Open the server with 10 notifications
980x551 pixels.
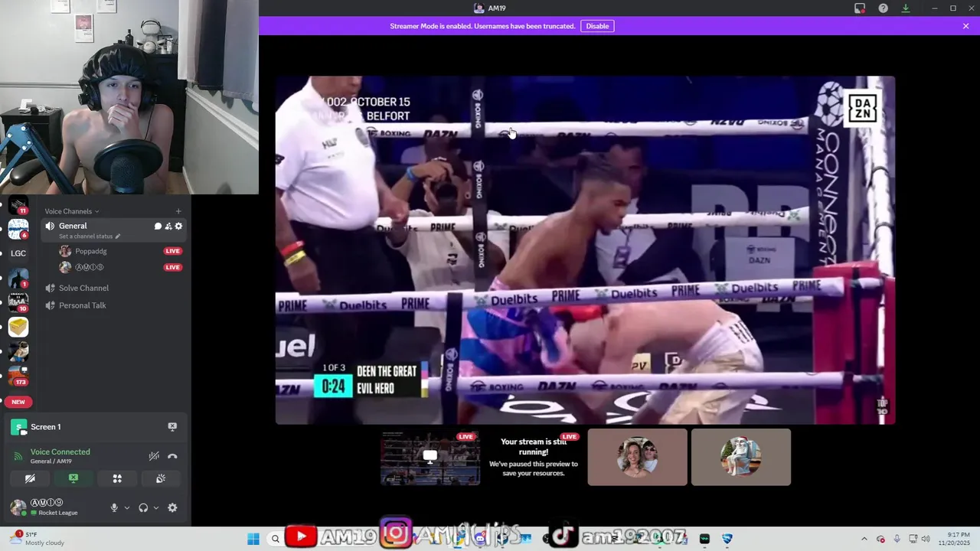tap(18, 302)
